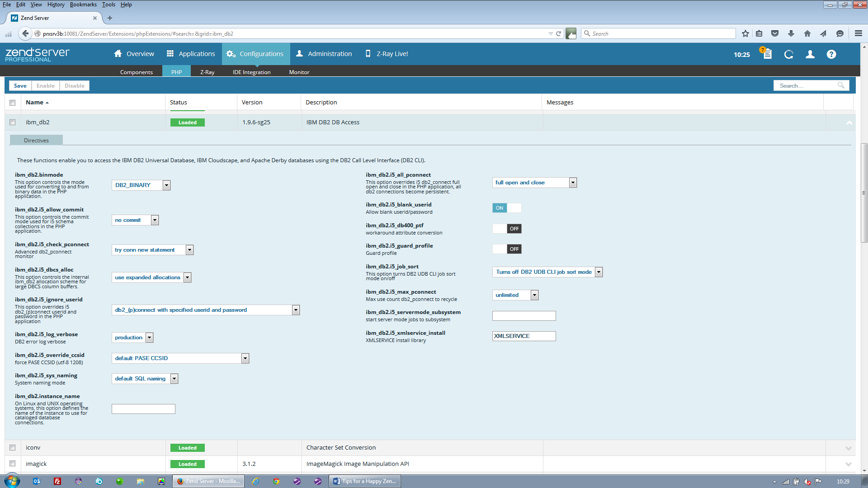Click the browser downloads arrow icon
Image resolution: width=868 pixels, height=488 pixels.
pos(791,33)
